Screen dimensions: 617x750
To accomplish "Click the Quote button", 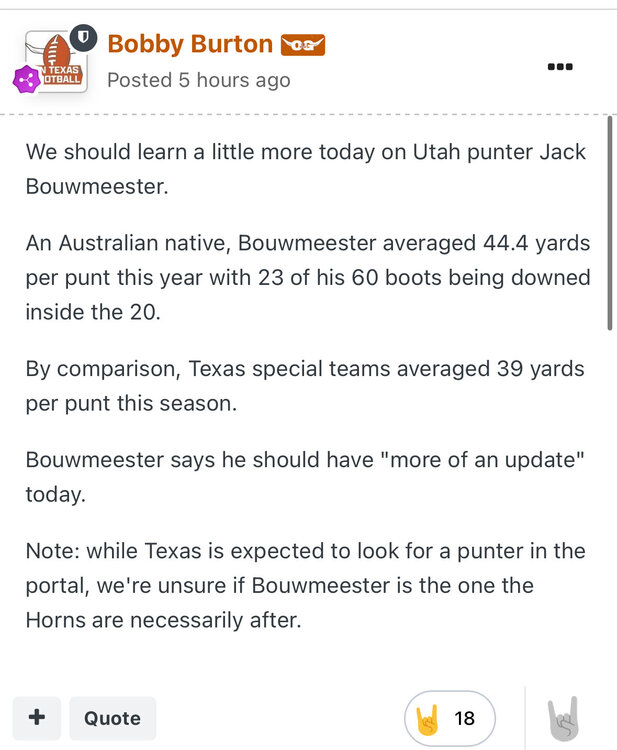I will (112, 718).
